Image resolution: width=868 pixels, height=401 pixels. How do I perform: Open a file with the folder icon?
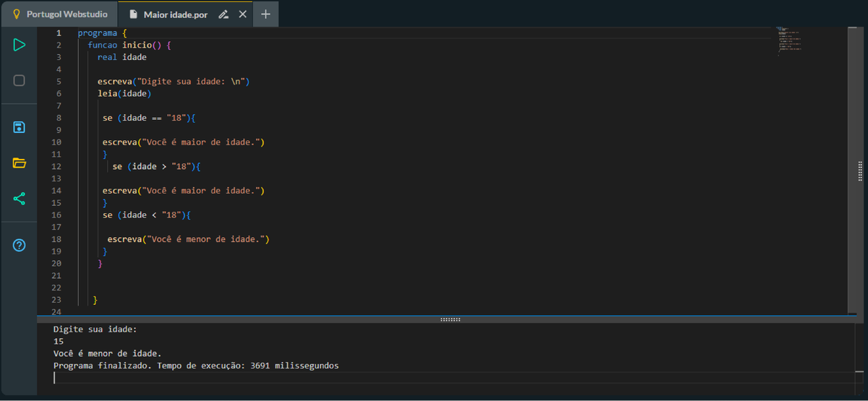pos(20,163)
